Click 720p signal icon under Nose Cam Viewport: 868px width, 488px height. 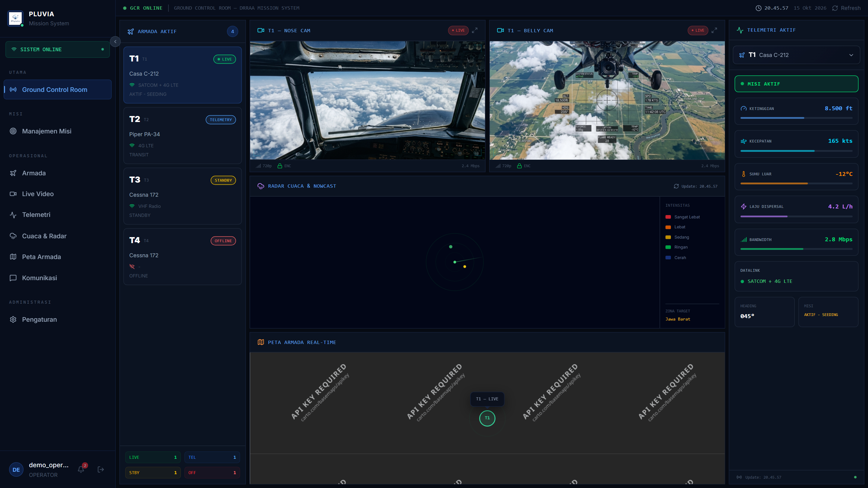(x=258, y=166)
